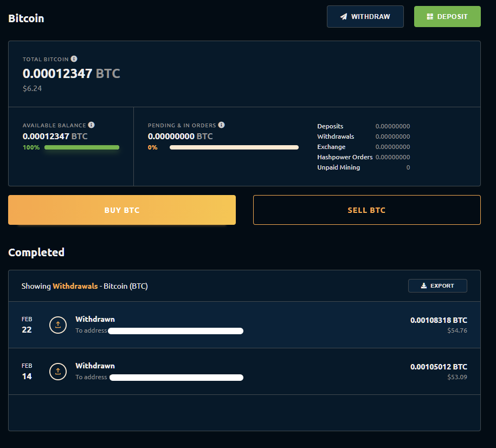The height and width of the screenshot is (448, 496).
Task: Click the Feb 22 date
Action: click(x=27, y=324)
